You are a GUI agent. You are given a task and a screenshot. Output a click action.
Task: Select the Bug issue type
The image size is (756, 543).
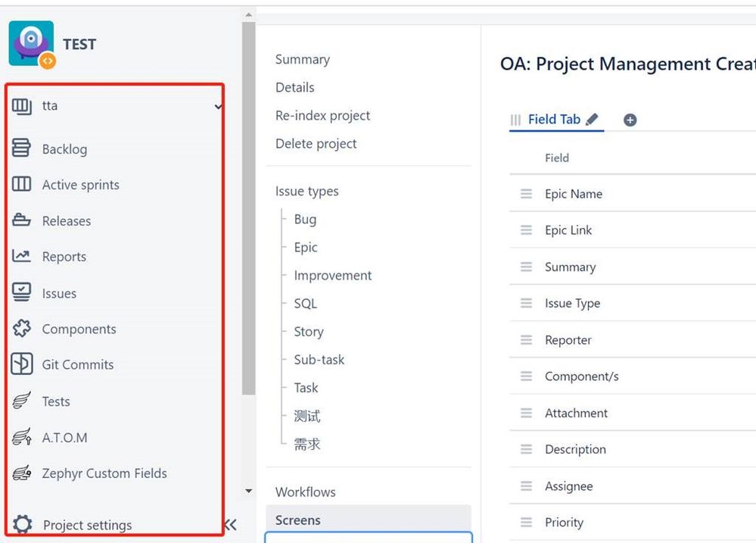(305, 219)
